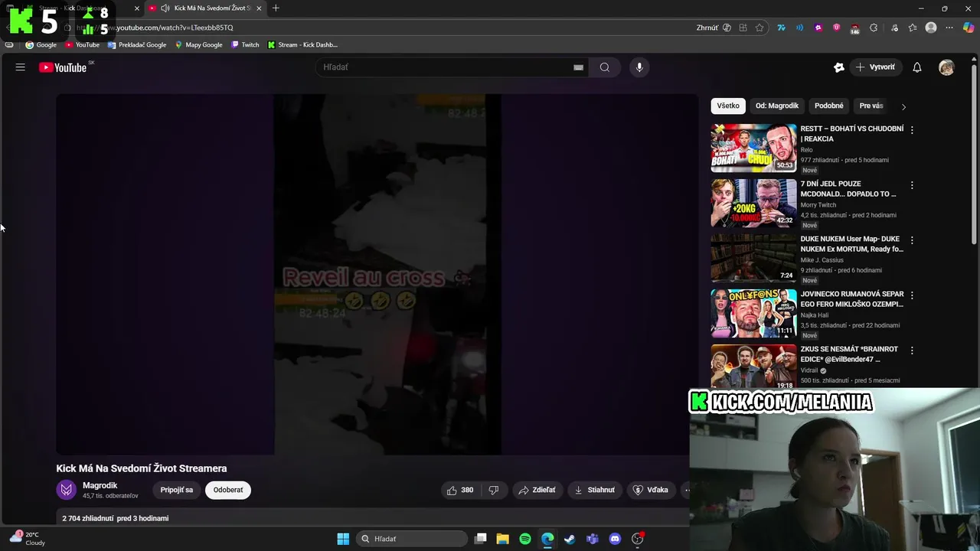The width and height of the screenshot is (980, 551).
Task: Go to YouTube home via the logo
Action: (x=64, y=67)
